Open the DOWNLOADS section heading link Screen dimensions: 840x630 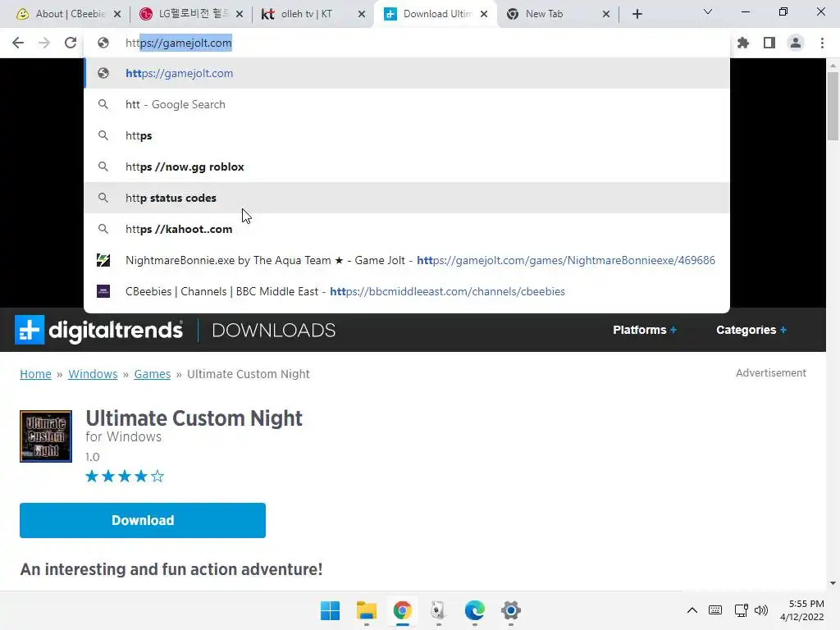click(x=274, y=330)
